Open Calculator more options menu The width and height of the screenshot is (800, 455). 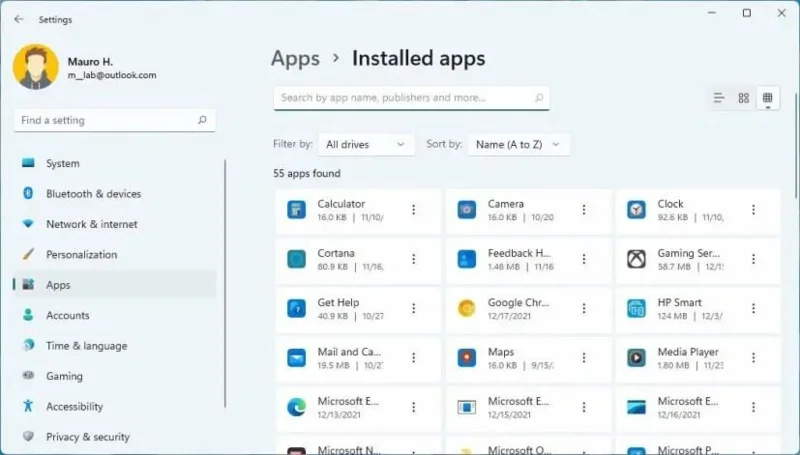[x=414, y=210]
